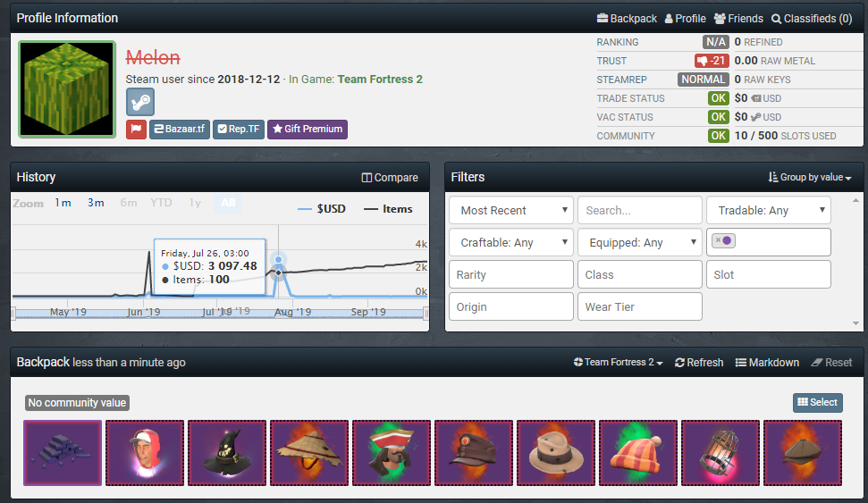Screen dimensions: 868x503
Task: Open the Equipped: Any dropdown
Action: pyautogui.click(x=640, y=242)
